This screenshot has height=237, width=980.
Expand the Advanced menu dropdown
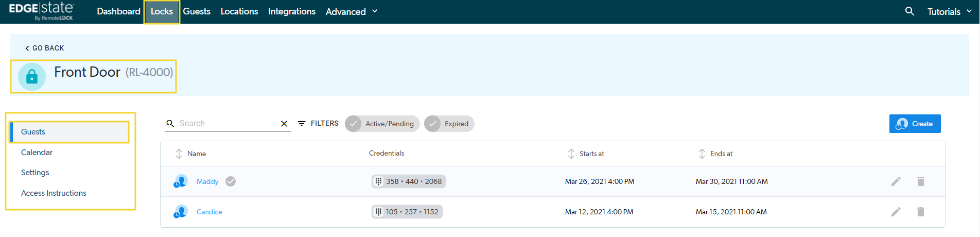tap(352, 11)
